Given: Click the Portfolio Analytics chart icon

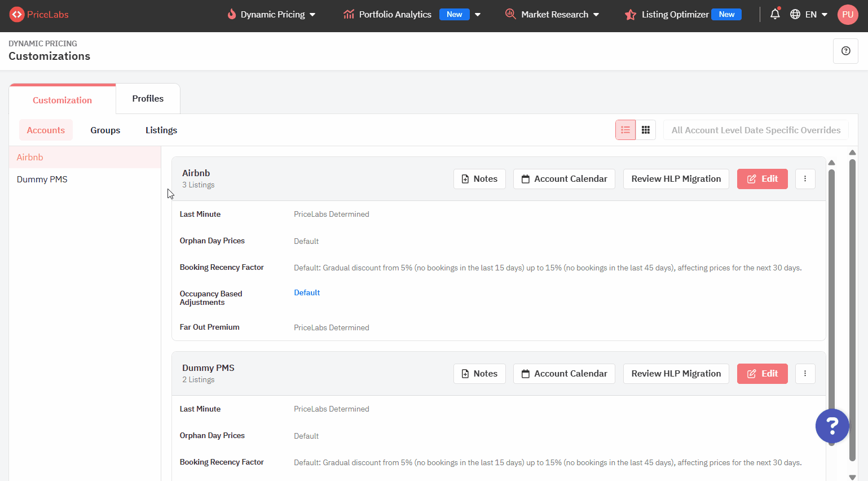Looking at the screenshot, I should coord(349,14).
